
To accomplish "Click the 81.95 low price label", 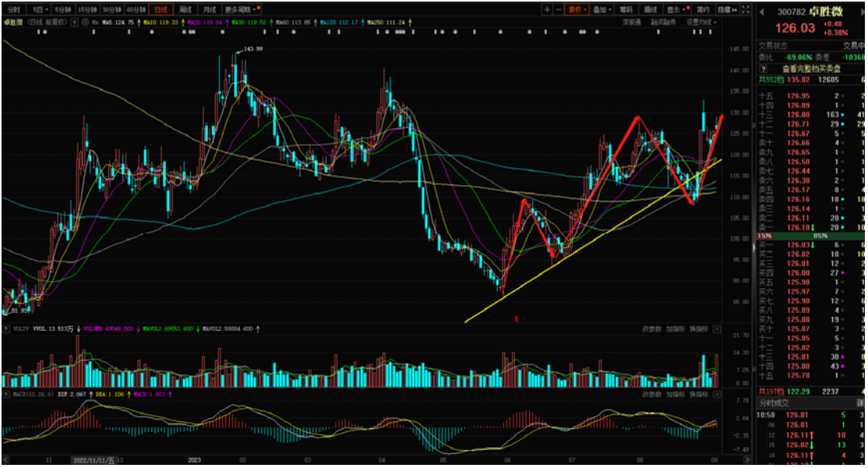I will tap(18, 311).
